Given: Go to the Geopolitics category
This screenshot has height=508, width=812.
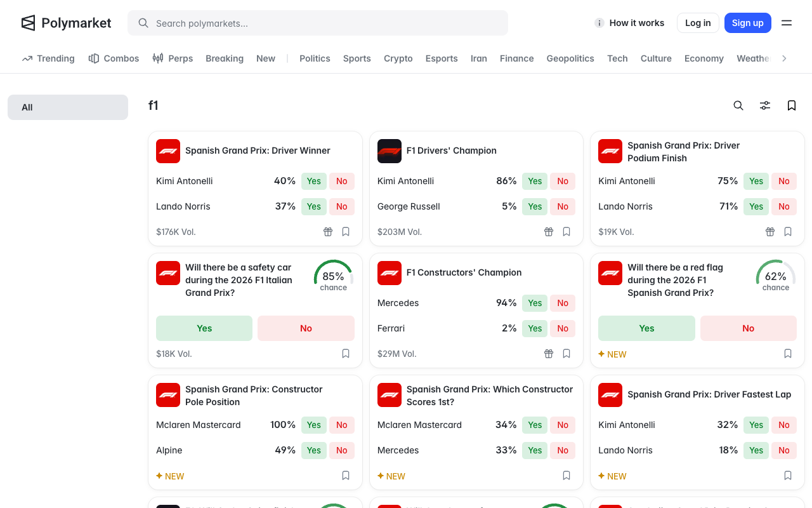Looking at the screenshot, I should [570, 58].
